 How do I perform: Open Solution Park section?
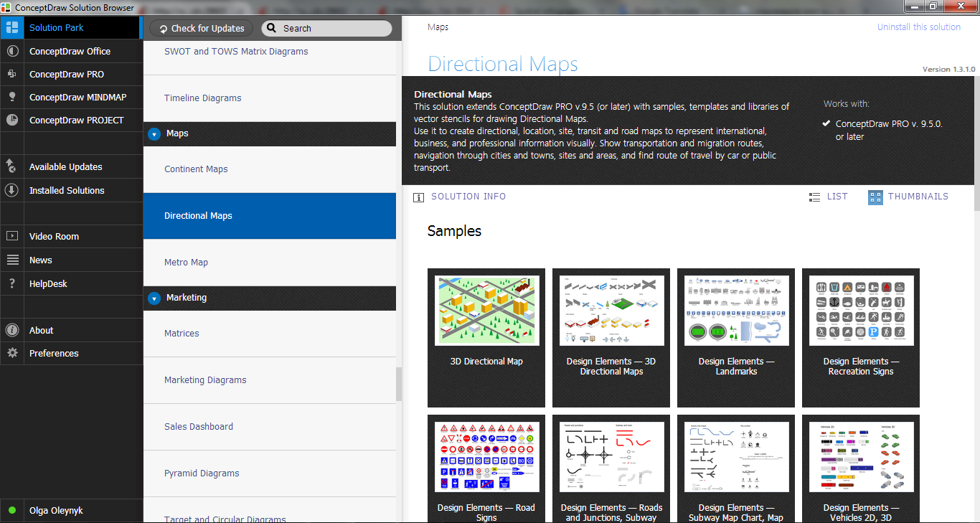tap(70, 28)
